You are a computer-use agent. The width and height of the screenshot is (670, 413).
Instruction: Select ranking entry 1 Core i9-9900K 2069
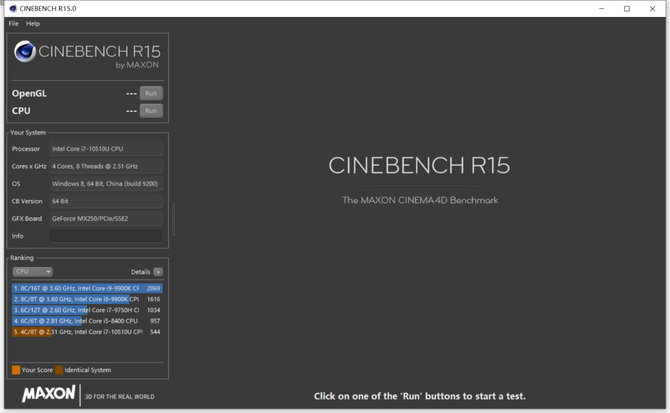click(87, 288)
